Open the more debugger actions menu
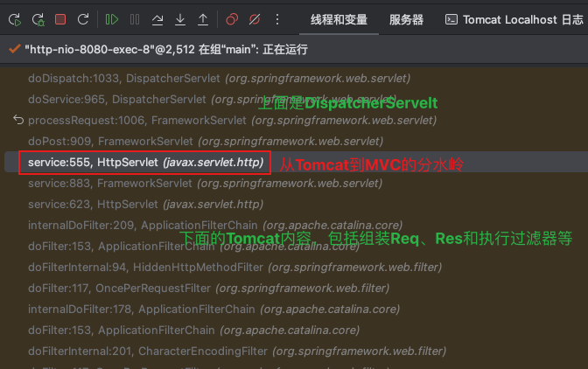Viewport: 588px width, 369px height. [x=277, y=19]
